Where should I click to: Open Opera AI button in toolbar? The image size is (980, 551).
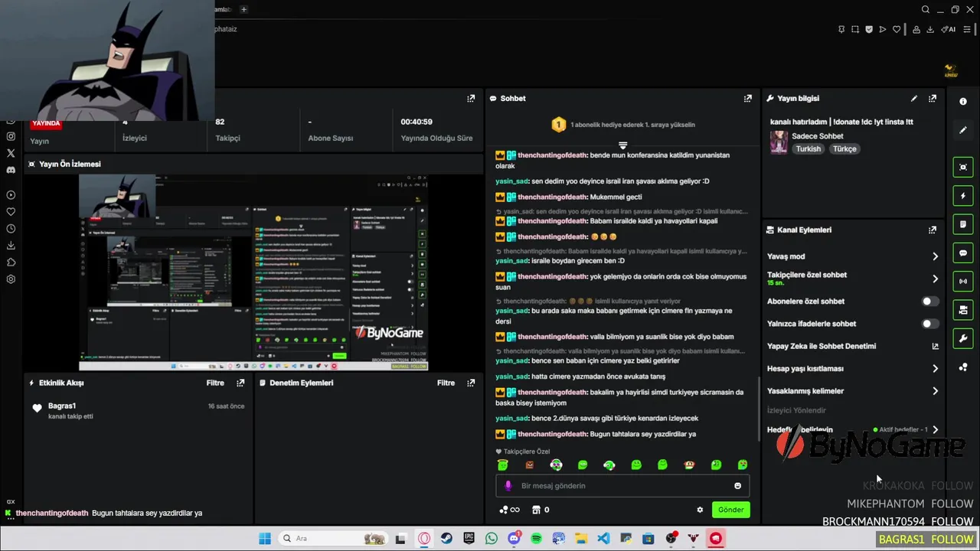coord(949,29)
